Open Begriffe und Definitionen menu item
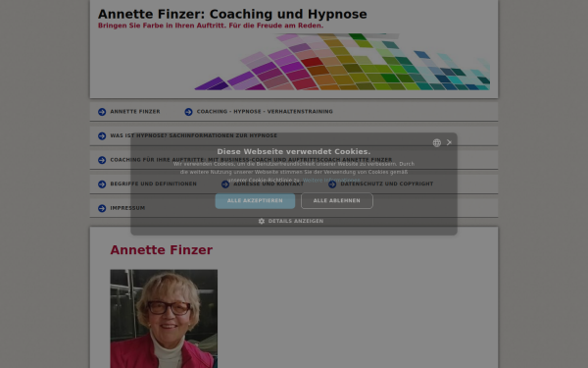Image resolution: width=588 pixels, height=368 pixels. coord(154,184)
